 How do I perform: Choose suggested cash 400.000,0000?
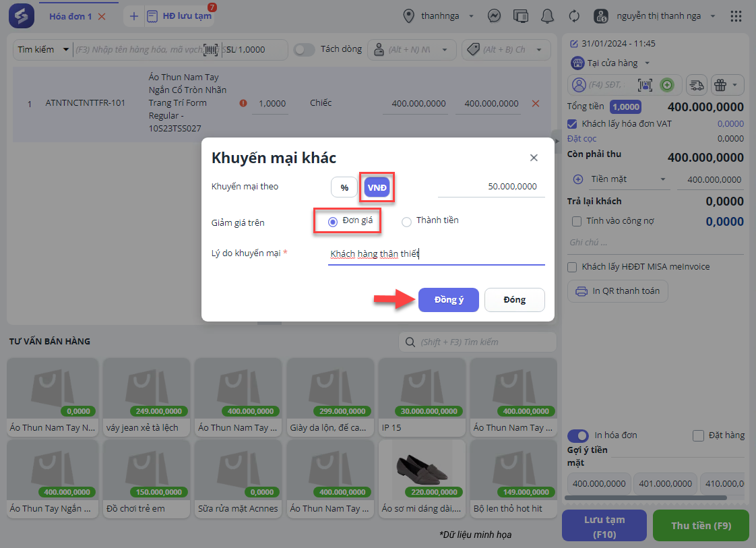coord(599,483)
